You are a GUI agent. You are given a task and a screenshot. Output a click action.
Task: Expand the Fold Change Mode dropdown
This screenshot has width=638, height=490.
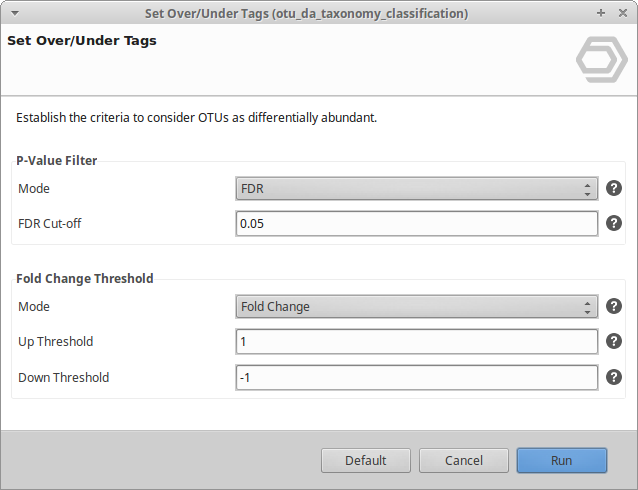(x=416, y=306)
